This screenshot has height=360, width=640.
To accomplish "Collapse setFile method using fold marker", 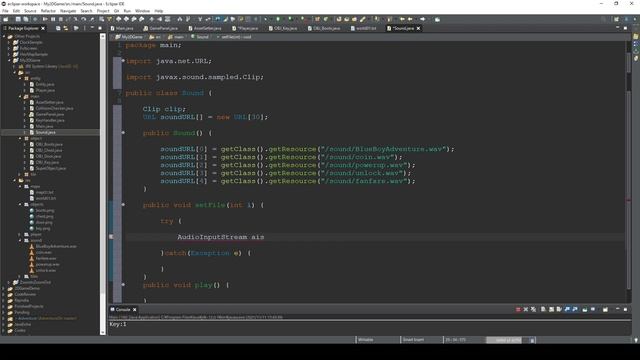I will tap(123, 204).
